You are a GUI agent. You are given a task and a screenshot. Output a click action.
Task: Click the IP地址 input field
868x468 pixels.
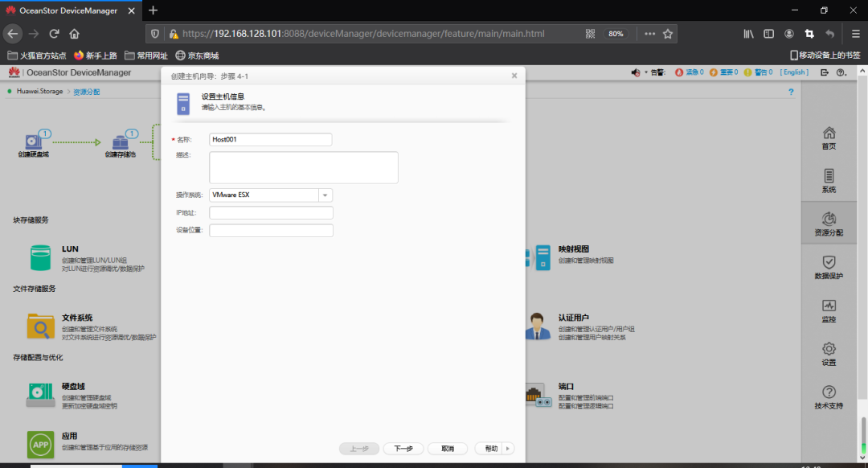(x=272, y=212)
